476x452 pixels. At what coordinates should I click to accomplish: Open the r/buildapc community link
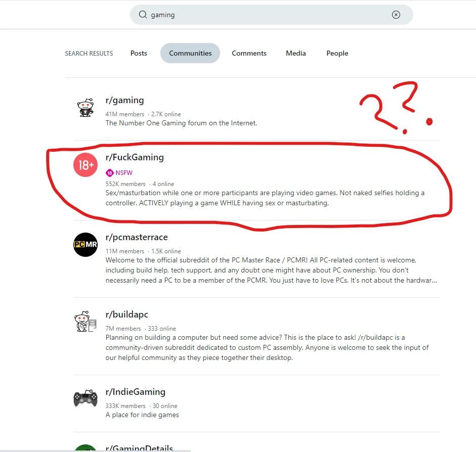[127, 314]
